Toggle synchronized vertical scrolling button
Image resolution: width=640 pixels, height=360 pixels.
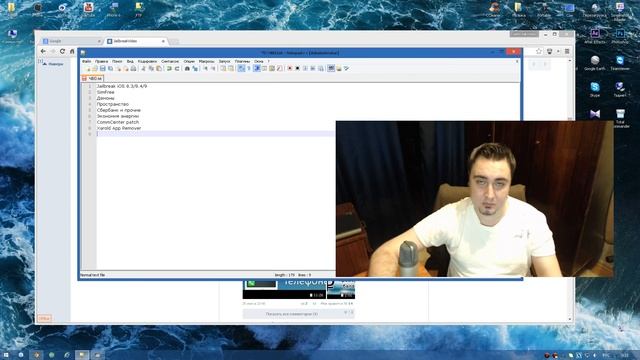223,69
